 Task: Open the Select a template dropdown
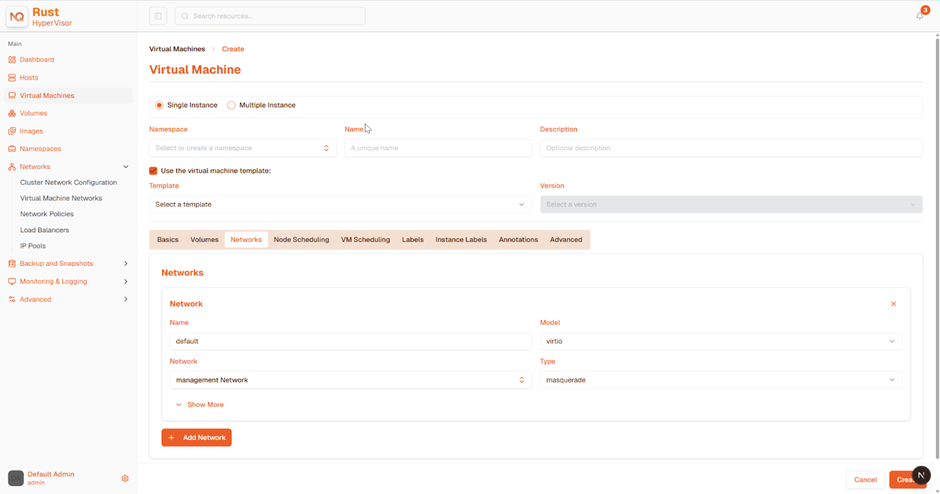340,204
